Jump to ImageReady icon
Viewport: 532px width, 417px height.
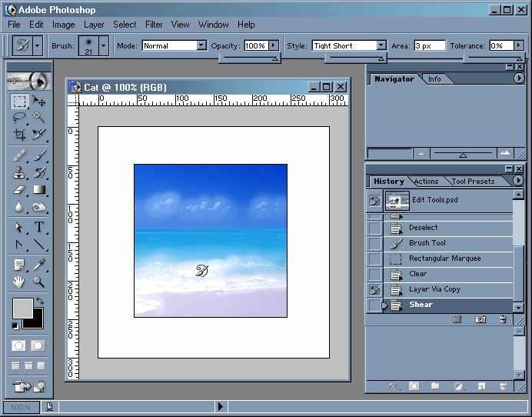click(28, 386)
